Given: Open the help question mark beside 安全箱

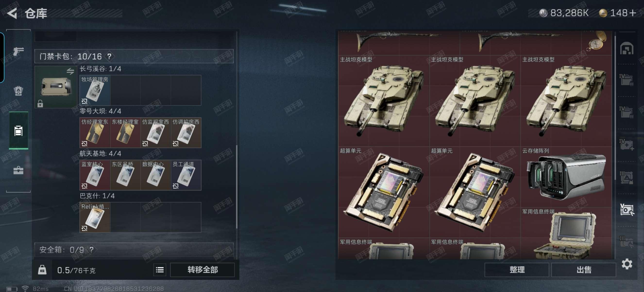Looking at the screenshot, I should pyautogui.click(x=92, y=250).
